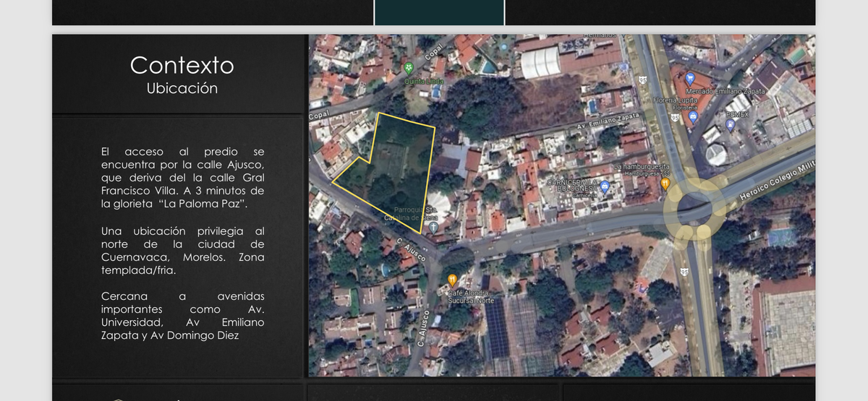Click La hamburguesita orange restaurant marker
Viewport: 868px width, 401px height.
665,184
